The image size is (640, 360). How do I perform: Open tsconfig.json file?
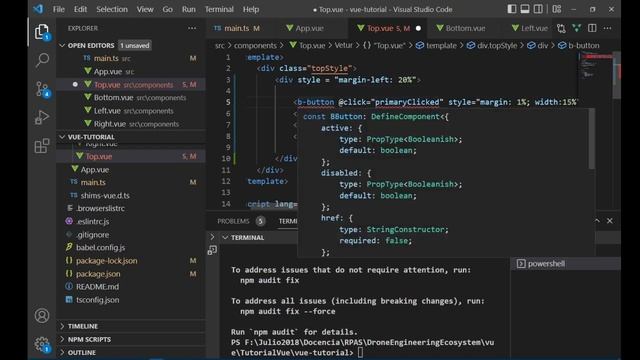[131, 300]
